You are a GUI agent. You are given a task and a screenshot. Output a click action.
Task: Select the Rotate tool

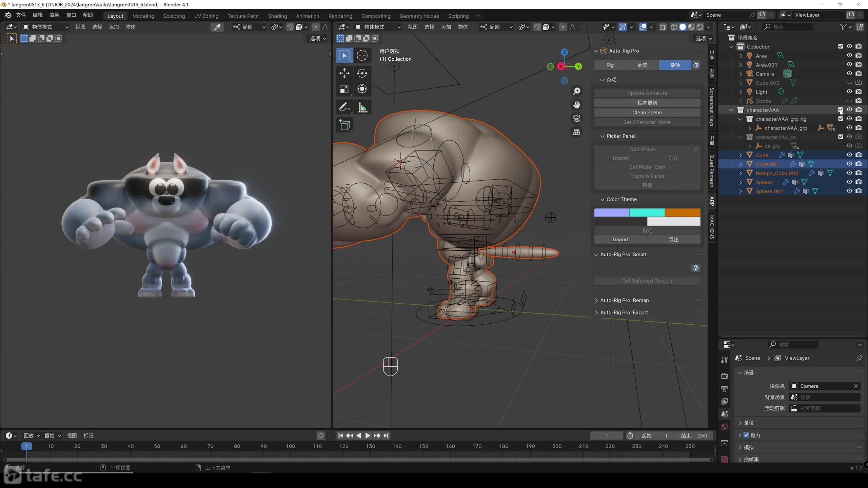point(362,73)
